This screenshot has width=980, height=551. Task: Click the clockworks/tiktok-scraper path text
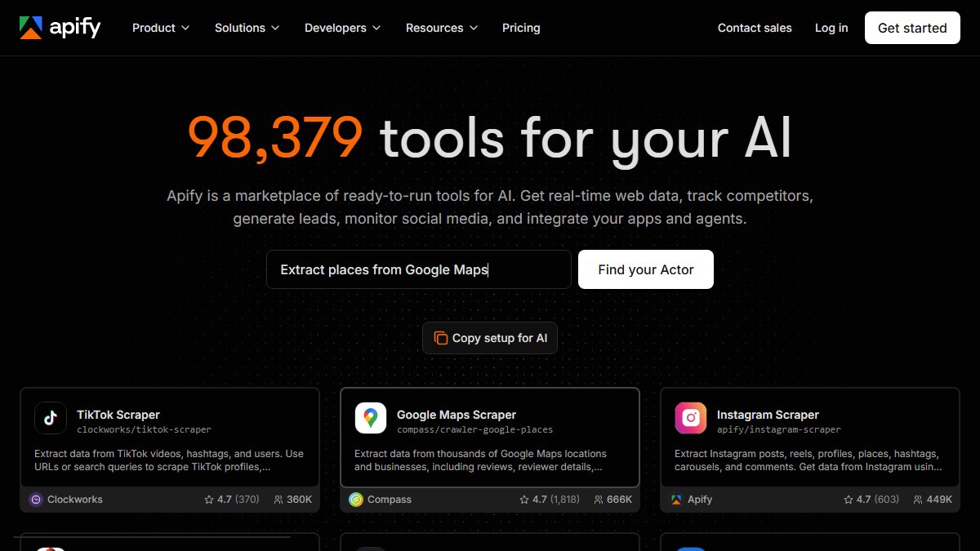(x=144, y=429)
